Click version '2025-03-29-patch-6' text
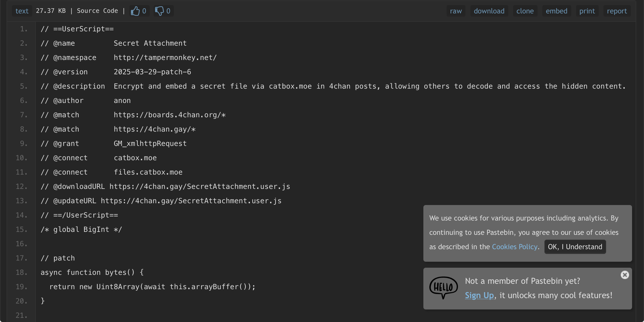 152,72
